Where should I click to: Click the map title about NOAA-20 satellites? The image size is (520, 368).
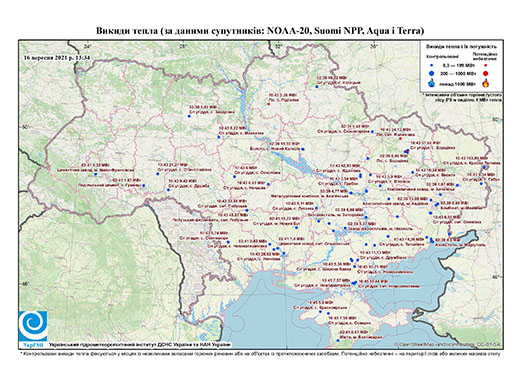(x=260, y=31)
